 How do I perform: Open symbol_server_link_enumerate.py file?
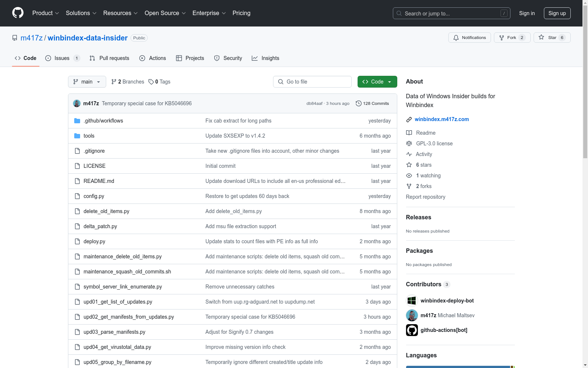(123, 287)
